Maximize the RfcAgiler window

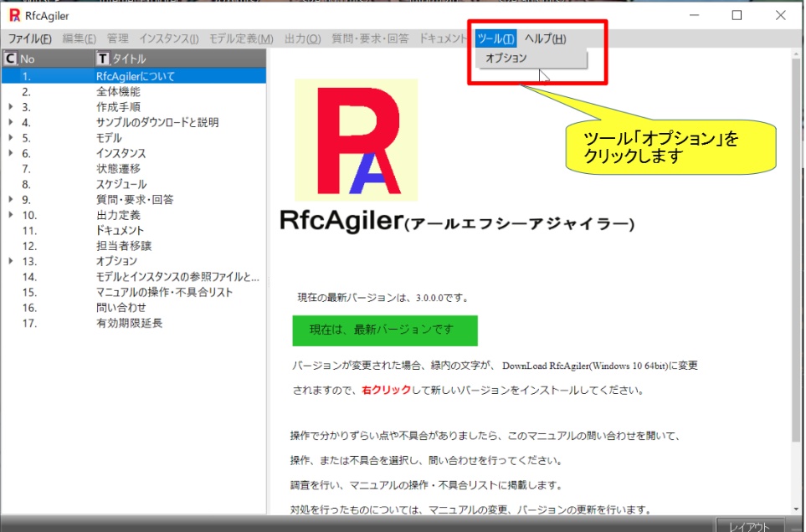point(737,15)
